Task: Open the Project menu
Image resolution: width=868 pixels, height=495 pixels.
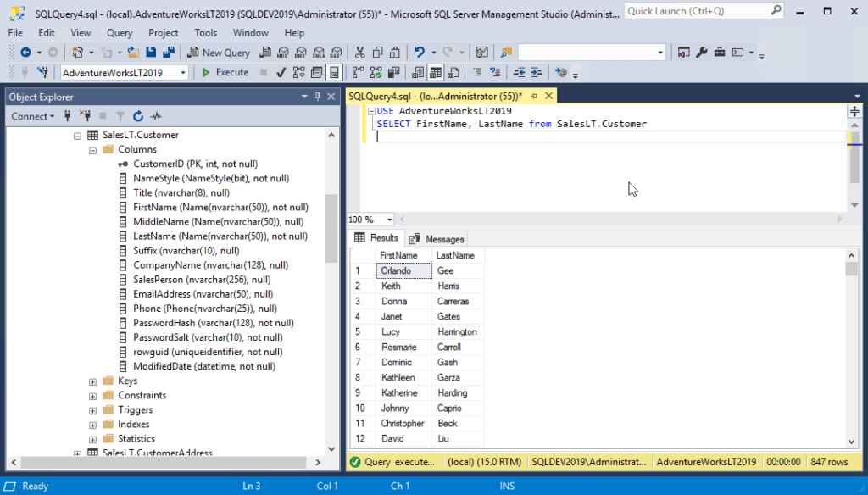Action: [164, 33]
